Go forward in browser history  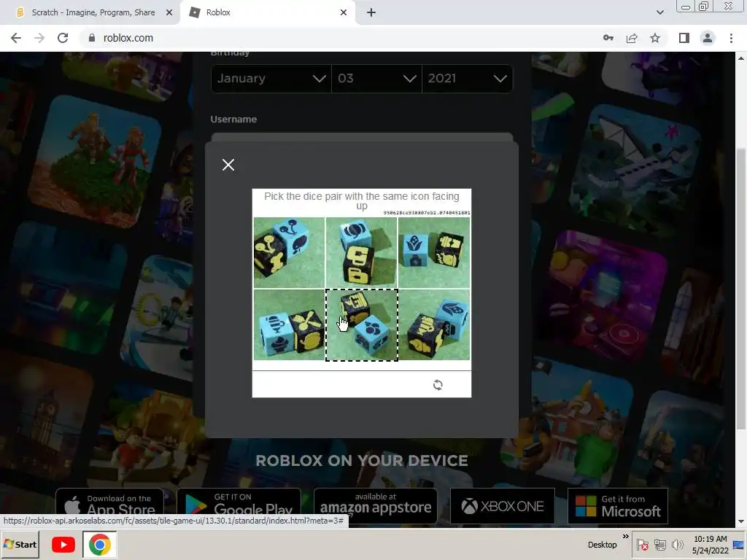click(39, 38)
